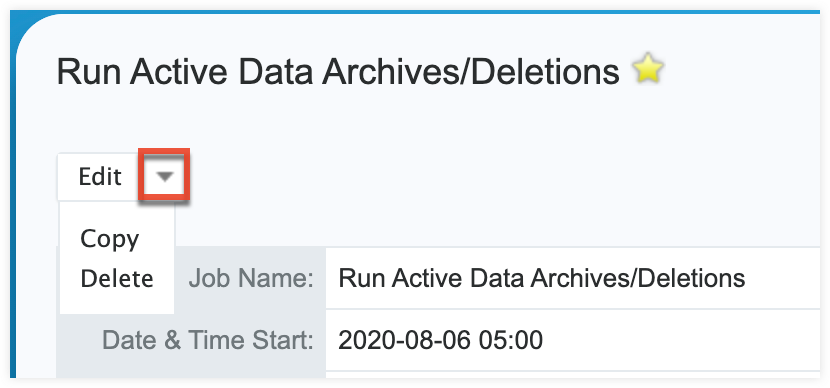Select the 05:00 start time text
Screen dimensions: 830x388
[511, 340]
